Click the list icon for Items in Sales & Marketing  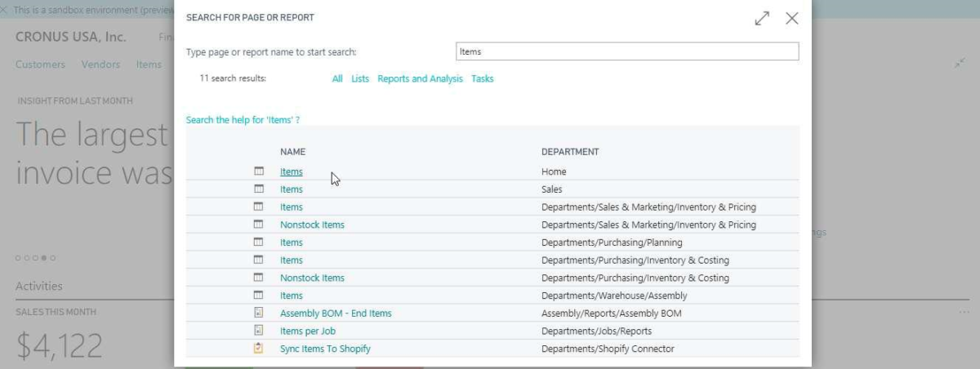click(x=259, y=207)
